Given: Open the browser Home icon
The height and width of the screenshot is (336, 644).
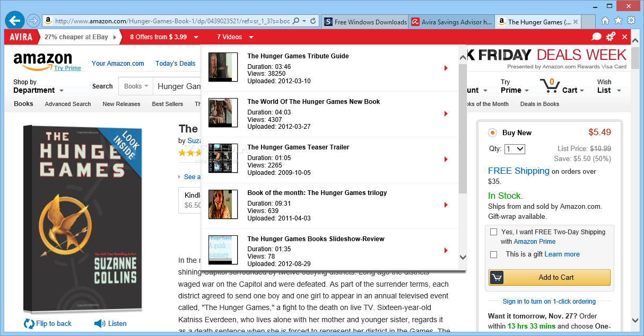Looking at the screenshot, I should point(605,21).
